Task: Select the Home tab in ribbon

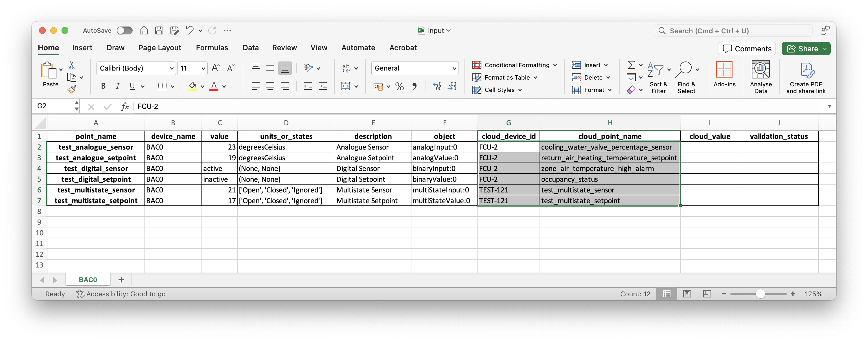Action: click(x=48, y=48)
